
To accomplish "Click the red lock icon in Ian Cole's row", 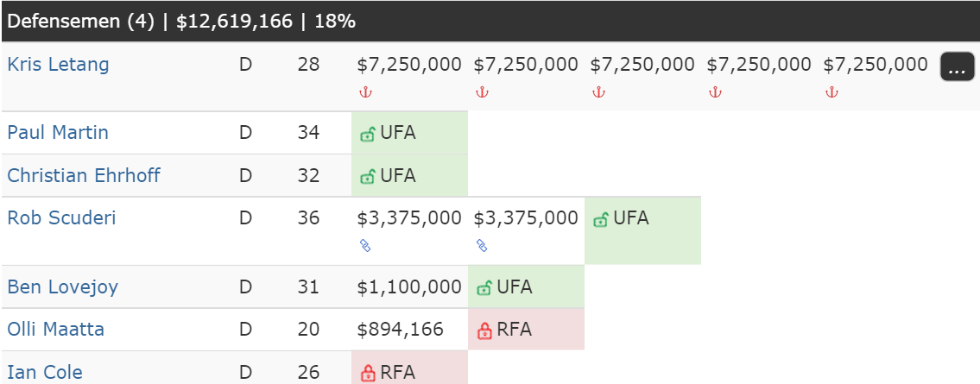I will tap(368, 374).
